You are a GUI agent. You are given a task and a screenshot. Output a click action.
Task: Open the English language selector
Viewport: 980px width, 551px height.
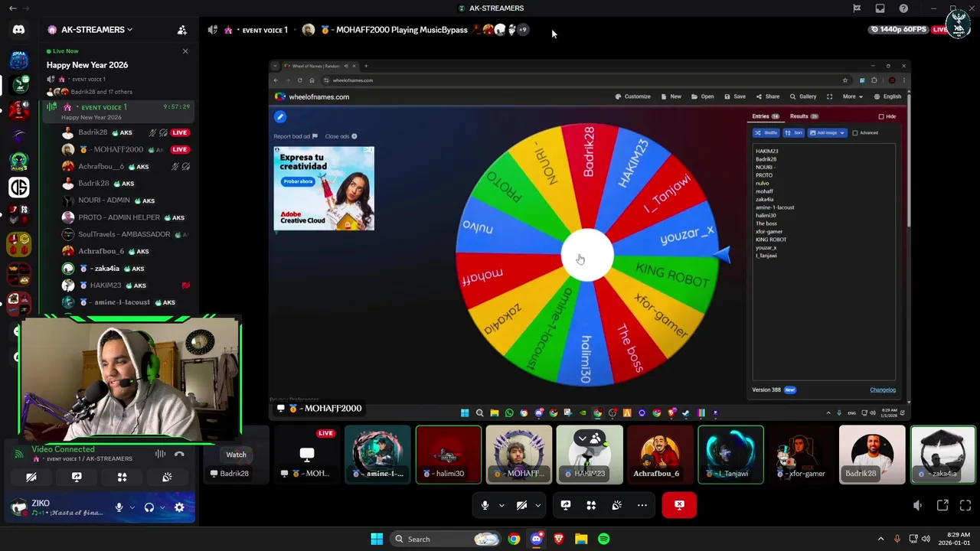pos(888,96)
